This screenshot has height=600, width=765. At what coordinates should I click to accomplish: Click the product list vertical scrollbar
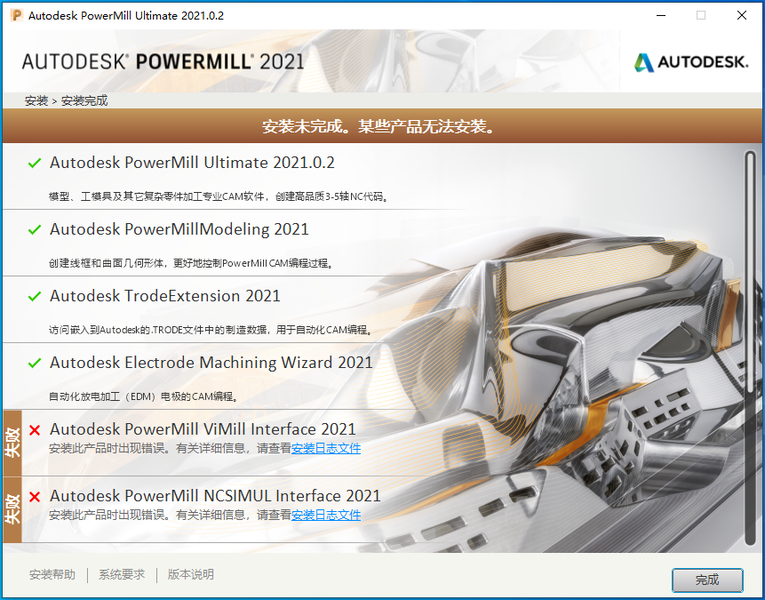pos(750,348)
